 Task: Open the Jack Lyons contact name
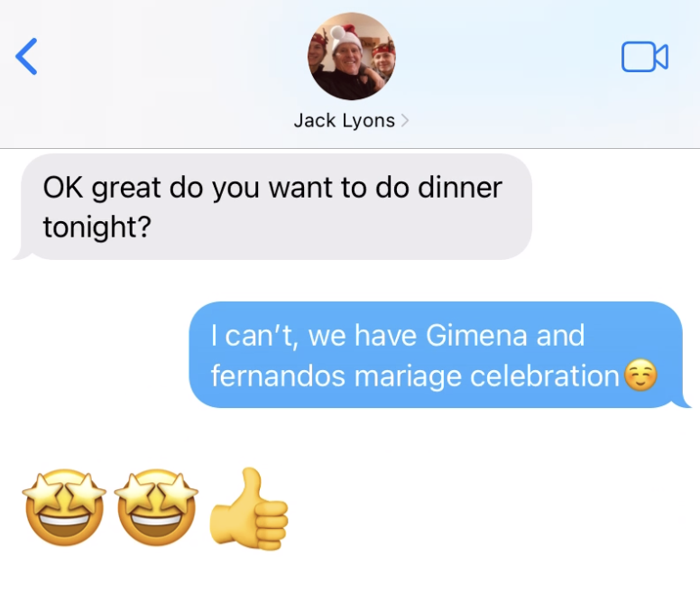point(345,121)
